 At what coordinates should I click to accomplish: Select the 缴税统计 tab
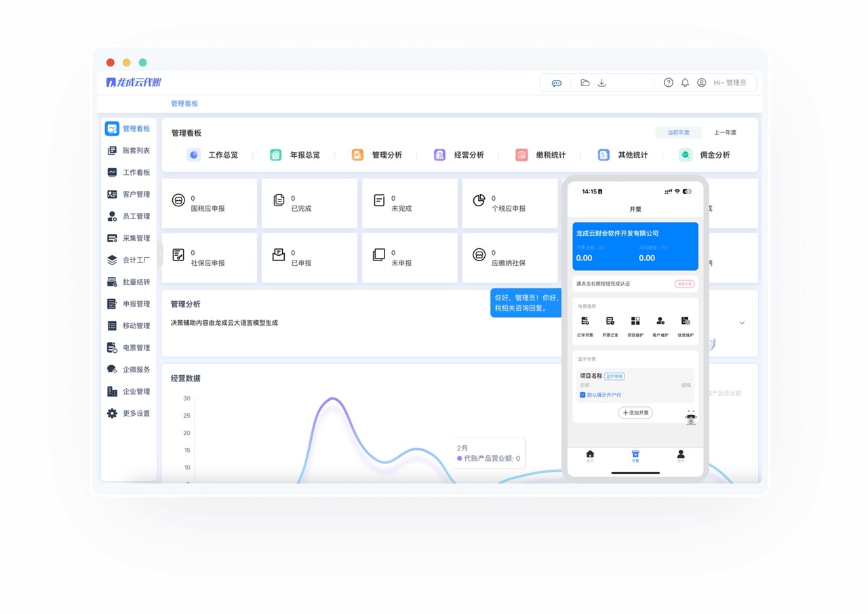coord(540,155)
